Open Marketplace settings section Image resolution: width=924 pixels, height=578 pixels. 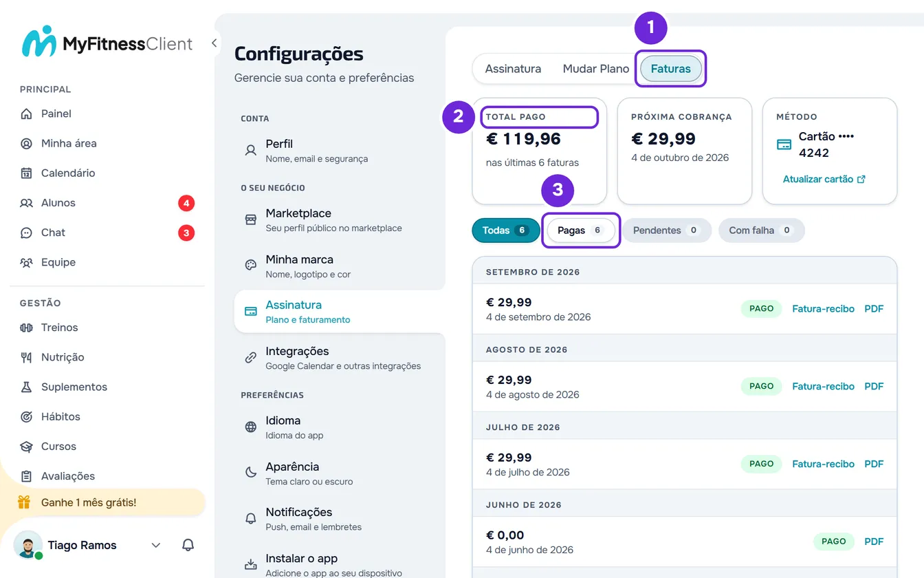pyautogui.click(x=340, y=220)
